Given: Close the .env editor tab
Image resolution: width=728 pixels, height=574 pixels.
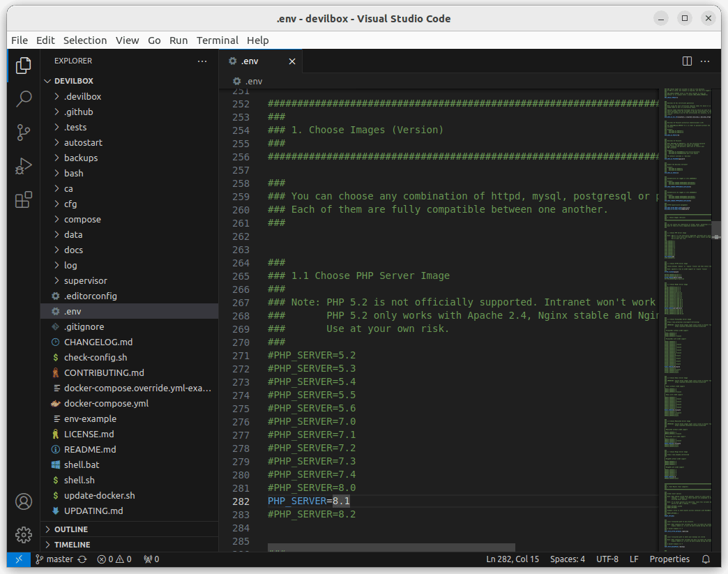Looking at the screenshot, I should (x=292, y=61).
